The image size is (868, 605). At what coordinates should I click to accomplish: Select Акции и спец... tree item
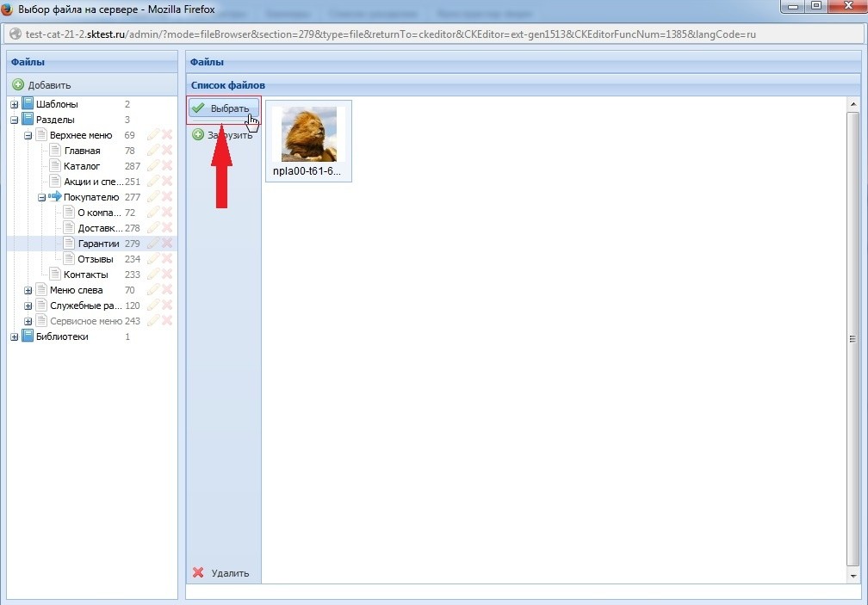(x=93, y=182)
